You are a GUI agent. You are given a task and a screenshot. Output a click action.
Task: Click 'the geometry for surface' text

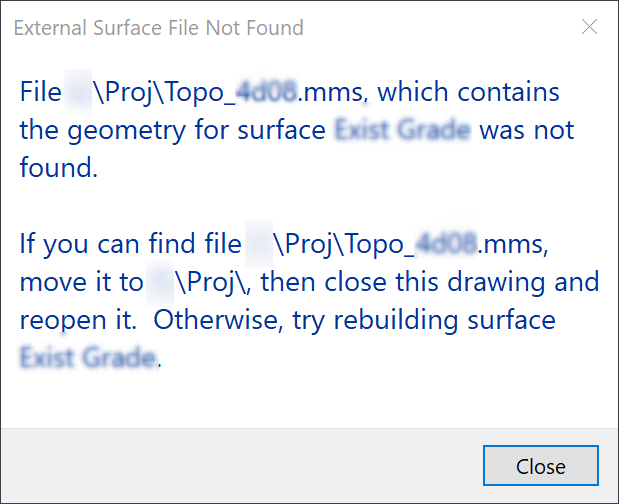tap(173, 130)
